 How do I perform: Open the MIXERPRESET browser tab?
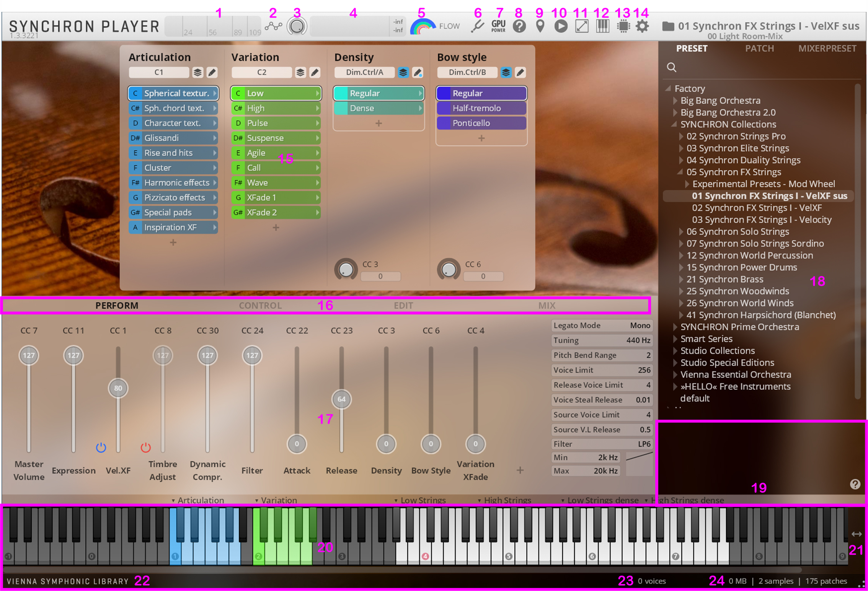click(x=827, y=49)
